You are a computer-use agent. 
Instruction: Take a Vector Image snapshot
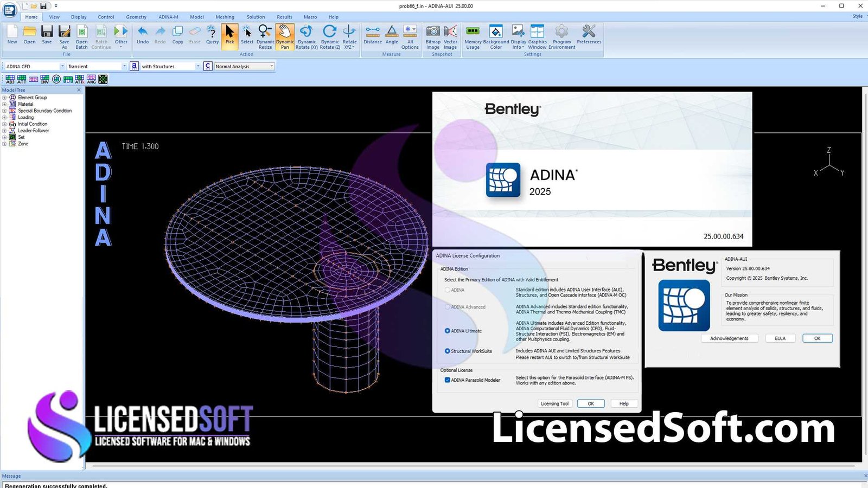pos(450,37)
